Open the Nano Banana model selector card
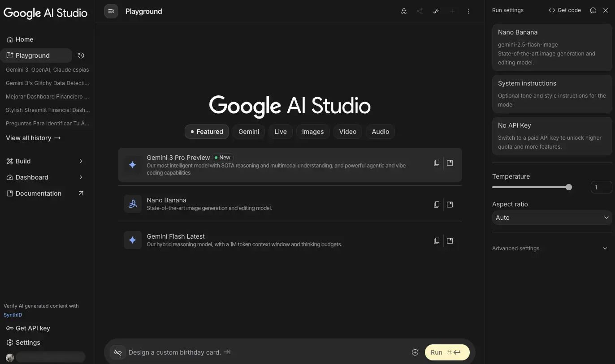 click(x=552, y=47)
